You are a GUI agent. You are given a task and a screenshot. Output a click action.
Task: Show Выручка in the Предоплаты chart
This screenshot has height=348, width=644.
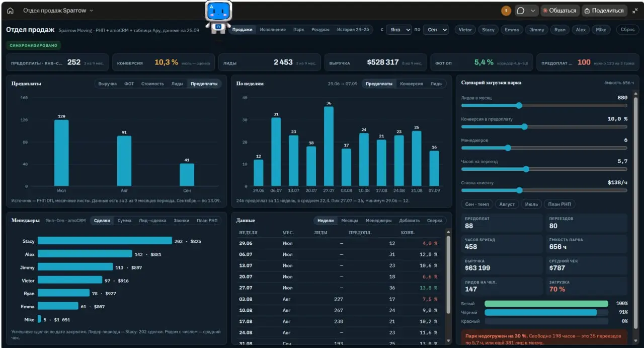point(108,84)
